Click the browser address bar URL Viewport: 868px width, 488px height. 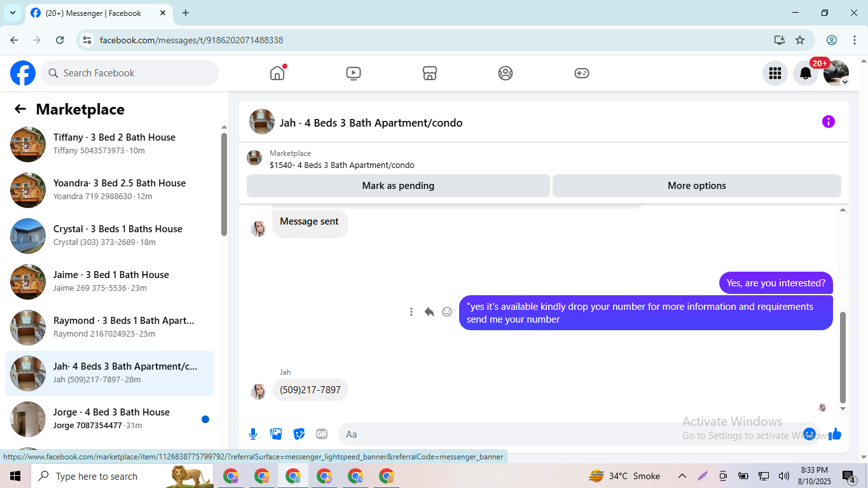click(x=191, y=40)
